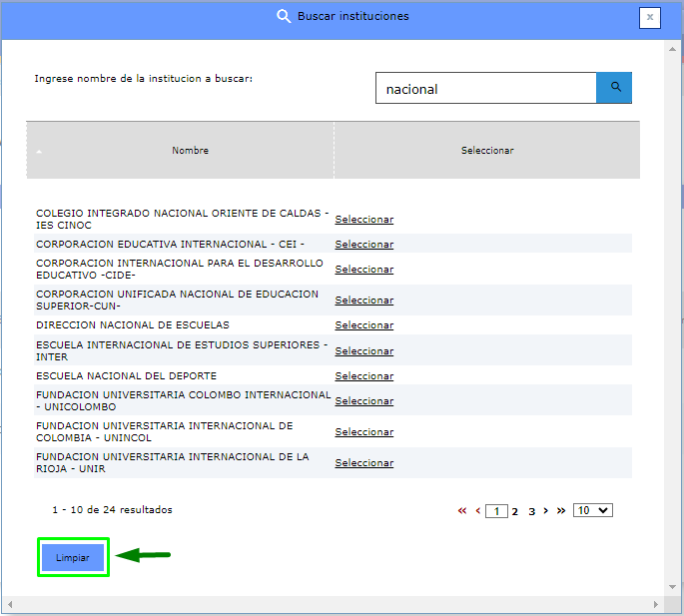Select Colegio Integrado Nacional Oriente de Caldas
Screen dimensions: 684x616
coord(363,220)
